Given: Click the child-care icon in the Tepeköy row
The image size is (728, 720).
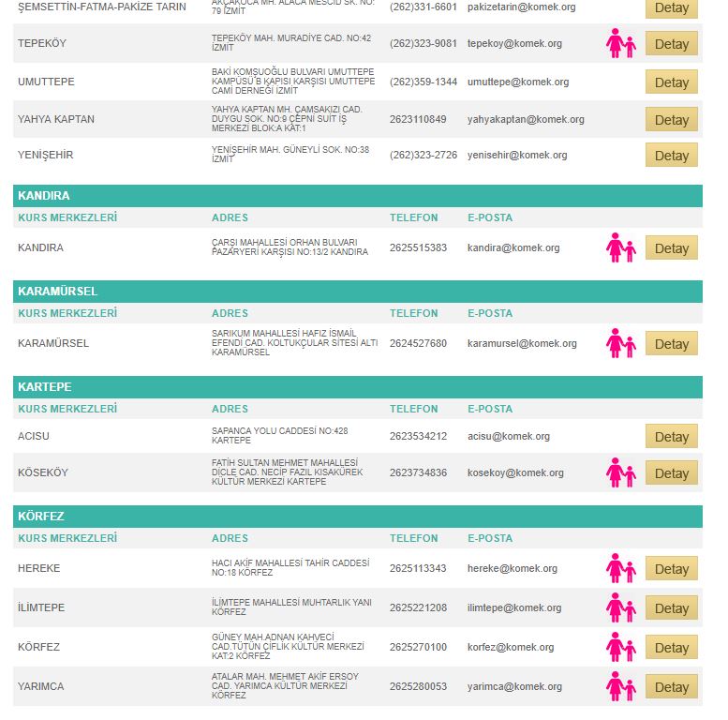Looking at the screenshot, I should [620, 44].
